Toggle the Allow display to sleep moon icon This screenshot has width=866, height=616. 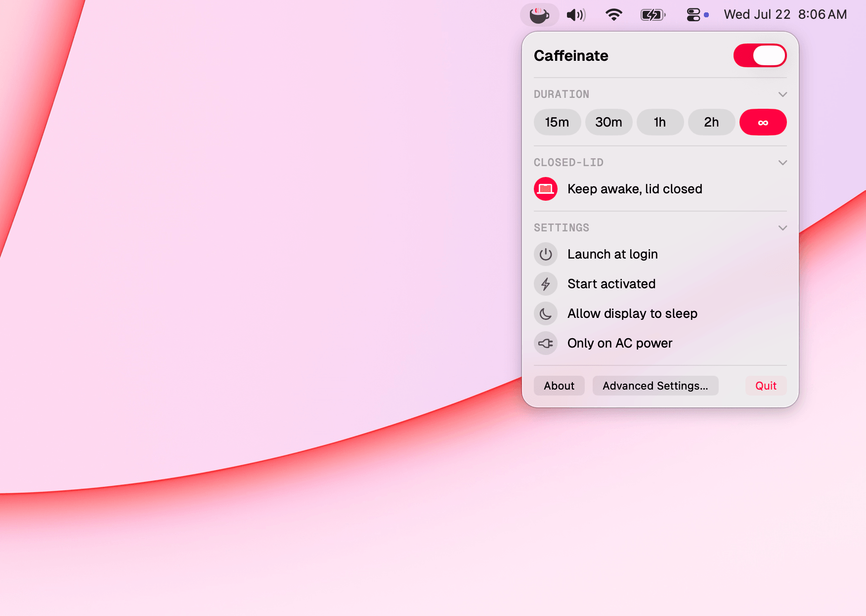pyautogui.click(x=546, y=313)
